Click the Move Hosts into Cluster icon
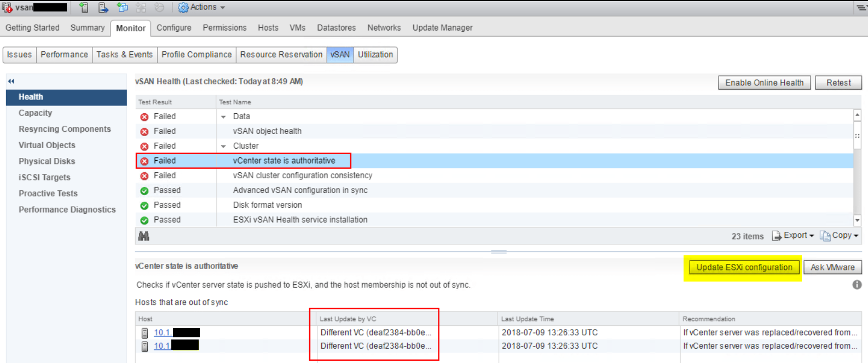The width and height of the screenshot is (868, 363). point(103,8)
